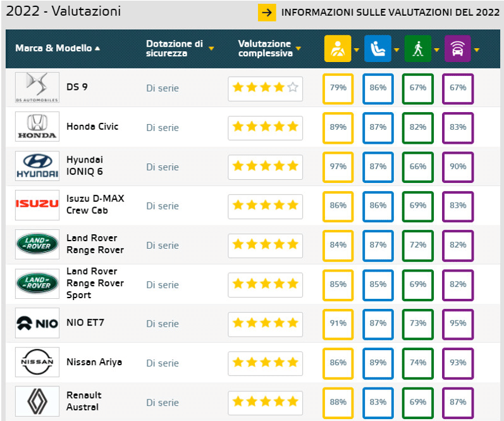Click Di serie in the Honda Civic row
This screenshot has width=504, height=421.
[163, 128]
